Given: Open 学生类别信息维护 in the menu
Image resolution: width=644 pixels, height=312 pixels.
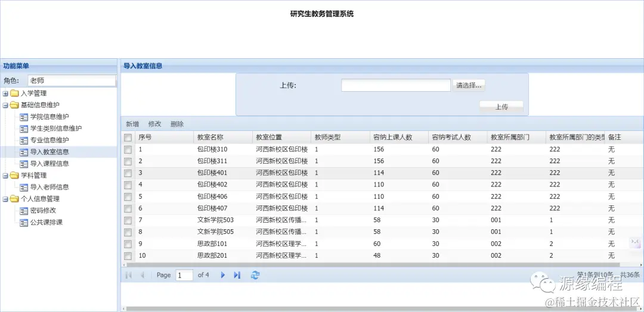Looking at the screenshot, I should pos(56,129).
